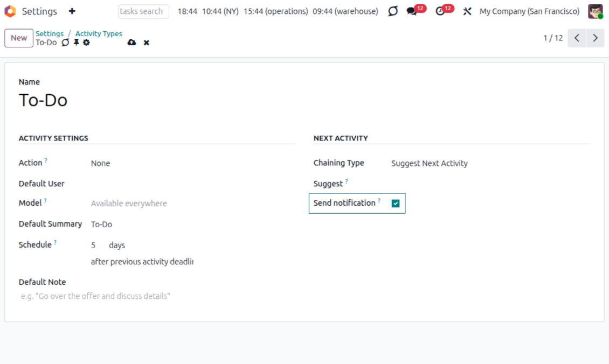The width and height of the screenshot is (609, 364).
Task: Click inside the tasks search field
Action: 143,11
